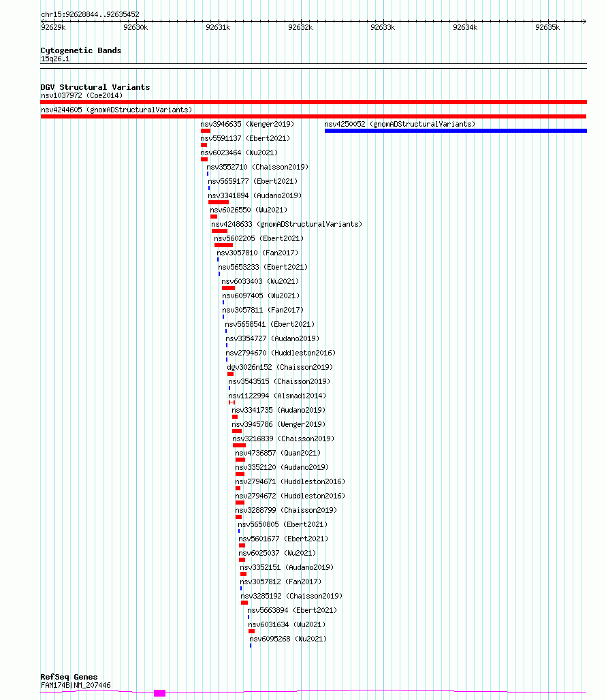Select the nsv3057810 (Fan2017) entry

coord(257,253)
